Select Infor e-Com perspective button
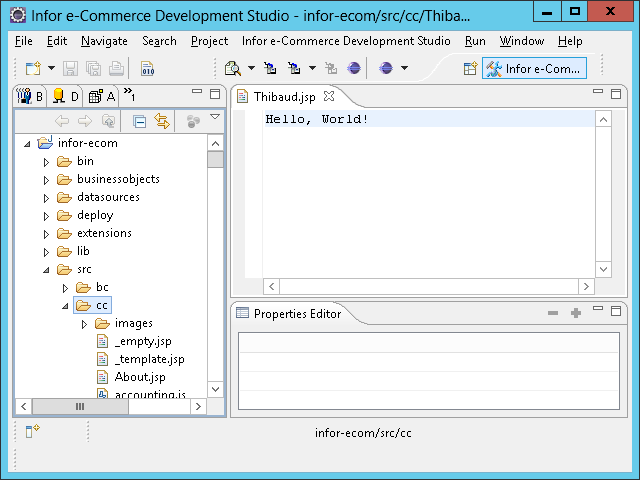 pyautogui.click(x=533, y=68)
